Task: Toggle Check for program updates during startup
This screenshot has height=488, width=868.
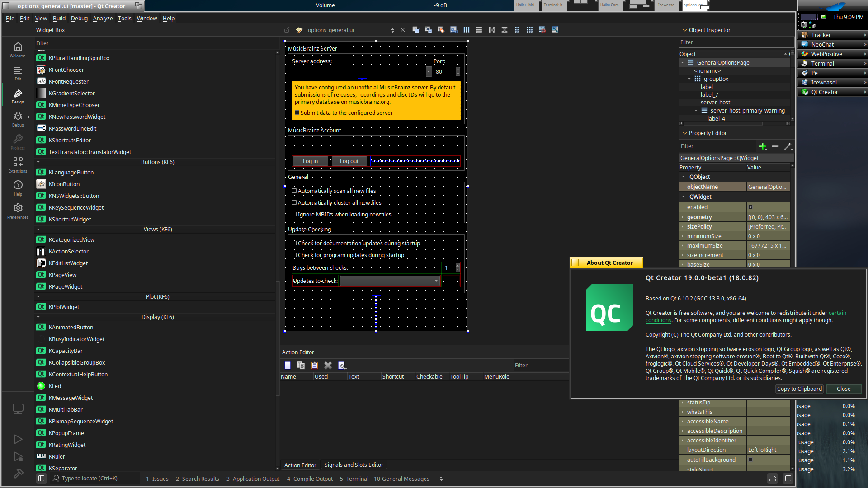Action: pyautogui.click(x=294, y=255)
